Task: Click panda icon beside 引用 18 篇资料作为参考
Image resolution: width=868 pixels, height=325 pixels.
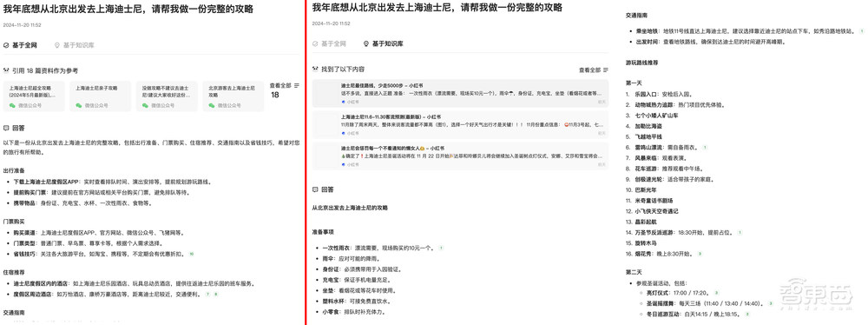Action: pos(6,70)
